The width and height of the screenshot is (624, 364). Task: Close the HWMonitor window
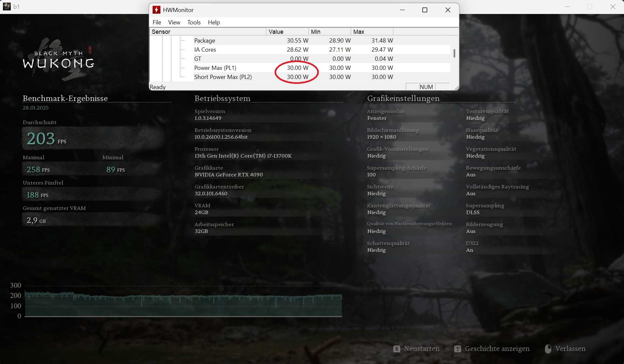click(448, 10)
